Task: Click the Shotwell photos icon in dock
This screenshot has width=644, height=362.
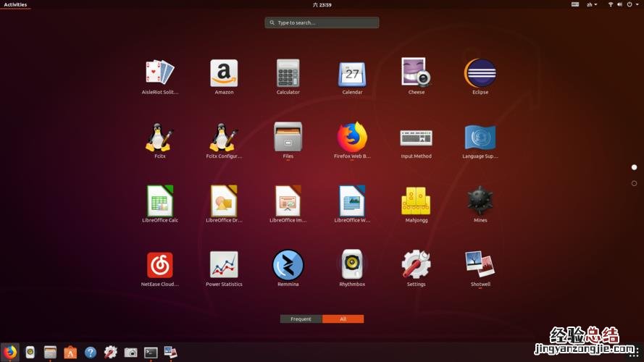Action: coord(170,352)
